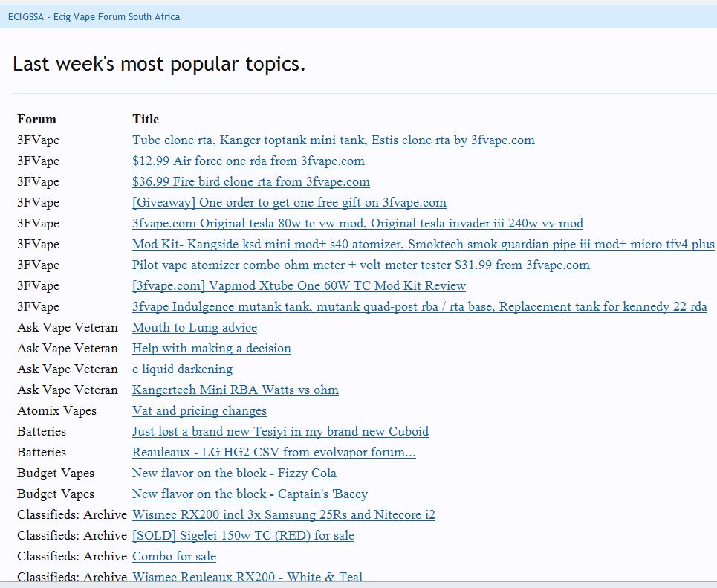Click '3FVape' beside the Xtube One review

[39, 286]
